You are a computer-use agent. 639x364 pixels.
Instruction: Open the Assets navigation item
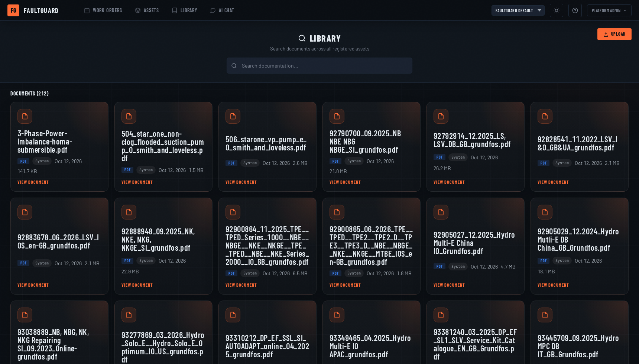coord(147,10)
